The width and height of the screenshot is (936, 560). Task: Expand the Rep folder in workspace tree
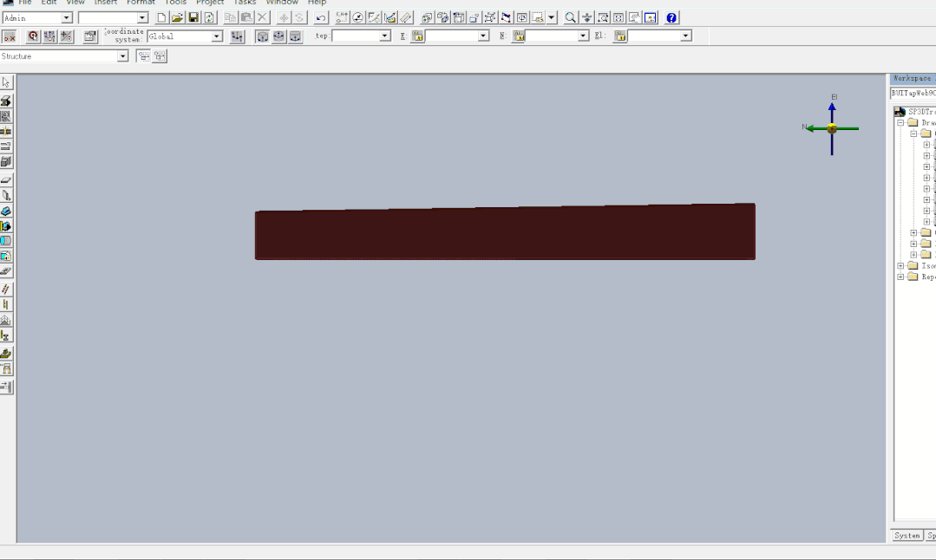point(900,277)
